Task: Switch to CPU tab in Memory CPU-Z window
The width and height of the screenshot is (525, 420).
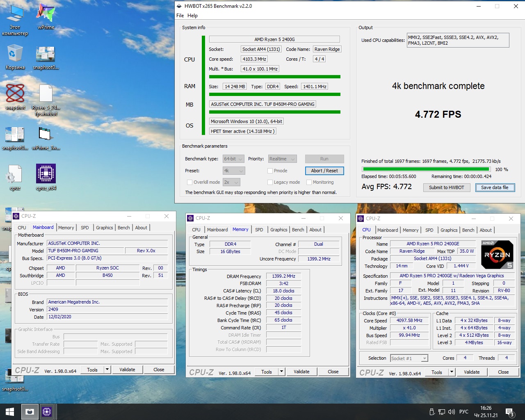Action: [x=196, y=230]
